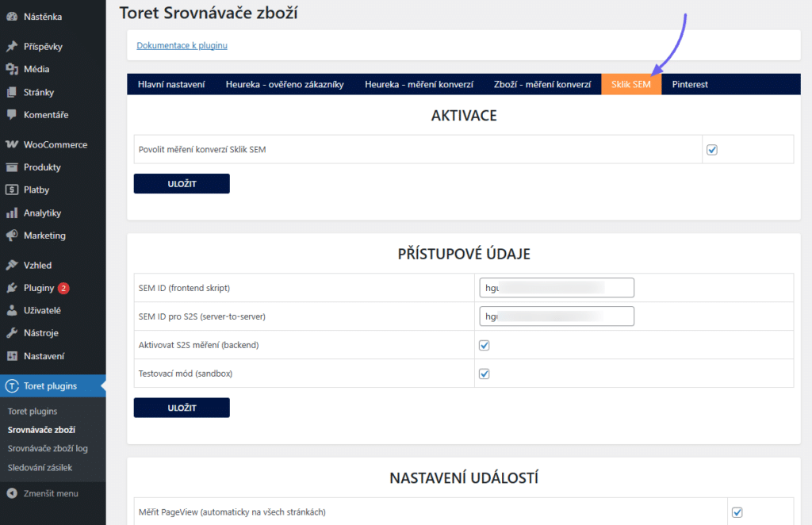Open Marketing via the megaphone icon

coord(10,236)
